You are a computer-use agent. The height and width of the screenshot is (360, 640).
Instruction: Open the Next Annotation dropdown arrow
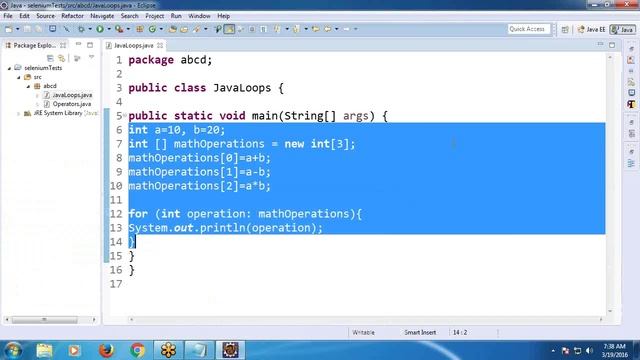287,29
